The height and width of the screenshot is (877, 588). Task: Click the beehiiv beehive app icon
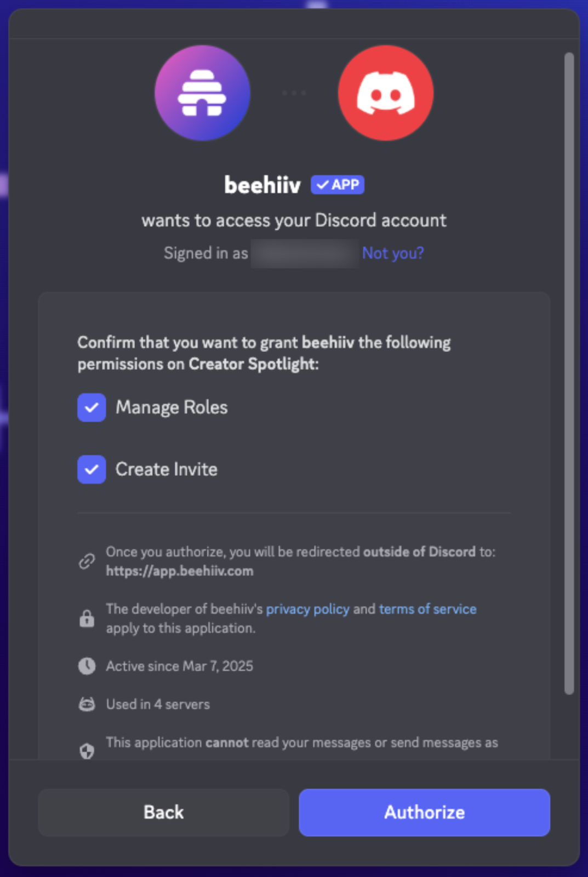point(202,93)
